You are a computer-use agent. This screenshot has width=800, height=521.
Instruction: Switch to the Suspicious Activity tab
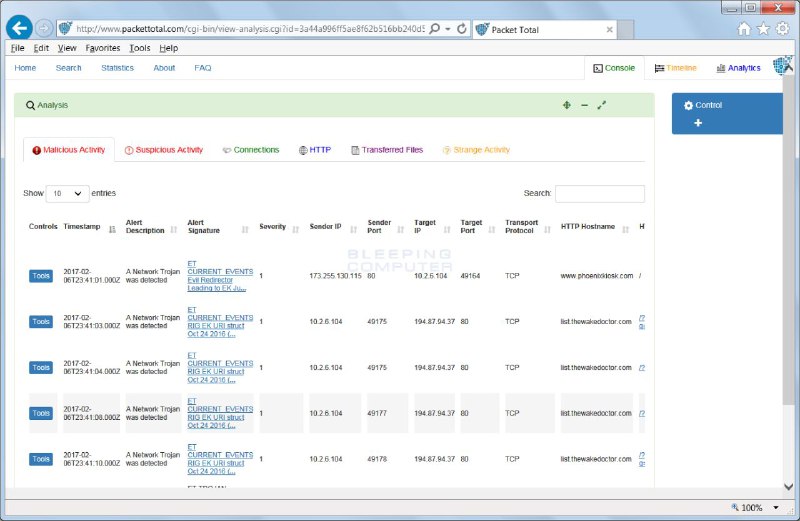coord(164,150)
